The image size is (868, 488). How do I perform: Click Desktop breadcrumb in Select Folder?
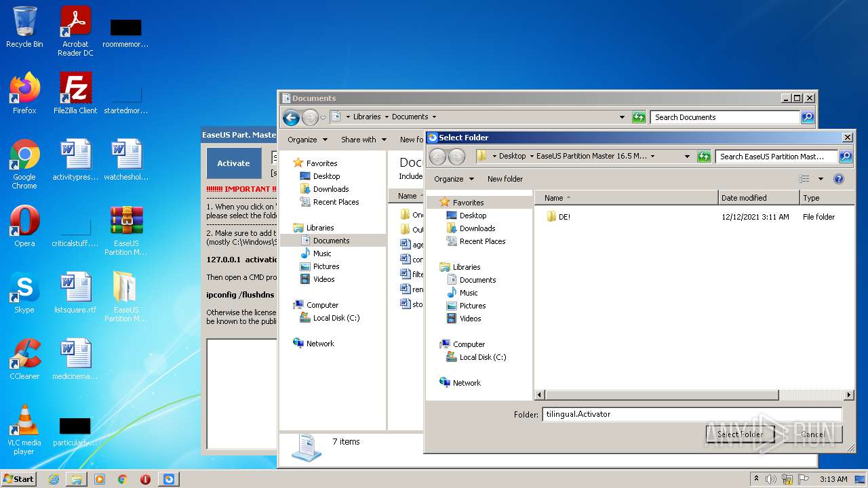(512, 156)
